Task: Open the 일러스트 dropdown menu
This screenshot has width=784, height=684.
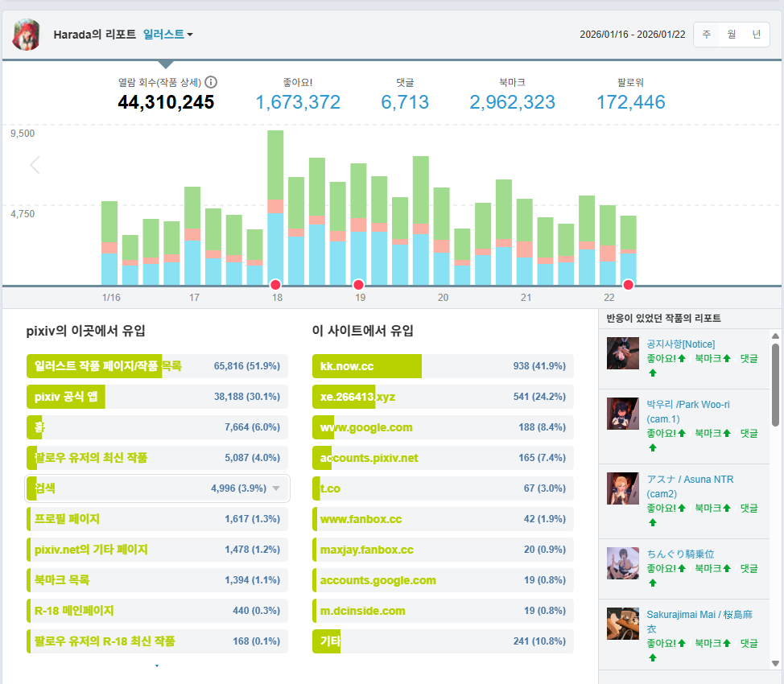Action: pos(167,35)
